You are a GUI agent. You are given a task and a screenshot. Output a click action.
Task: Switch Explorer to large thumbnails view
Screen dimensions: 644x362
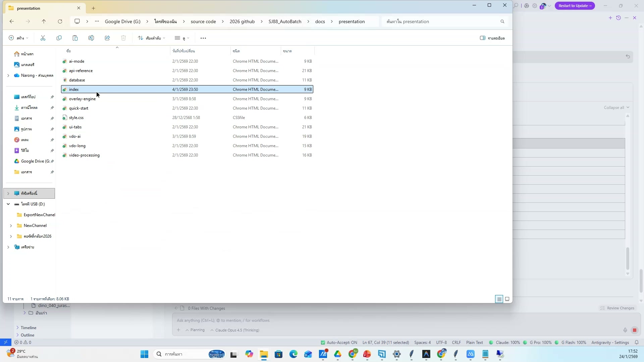(507, 299)
